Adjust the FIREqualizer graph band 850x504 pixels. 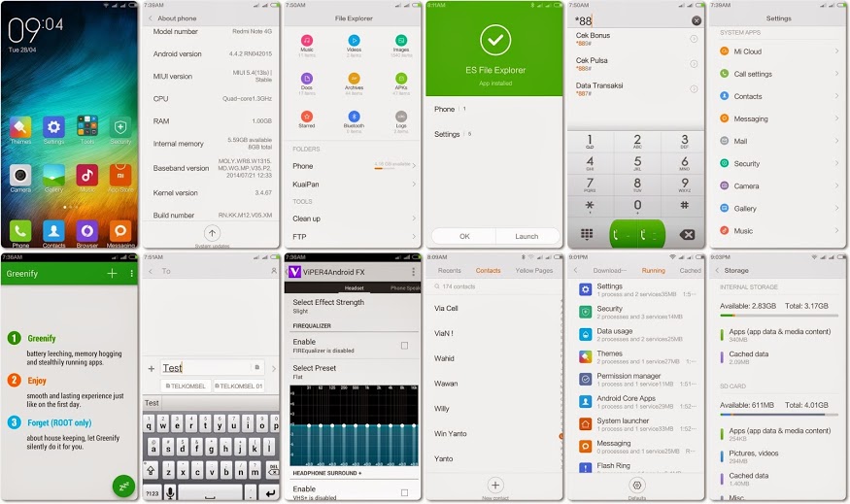354,425
